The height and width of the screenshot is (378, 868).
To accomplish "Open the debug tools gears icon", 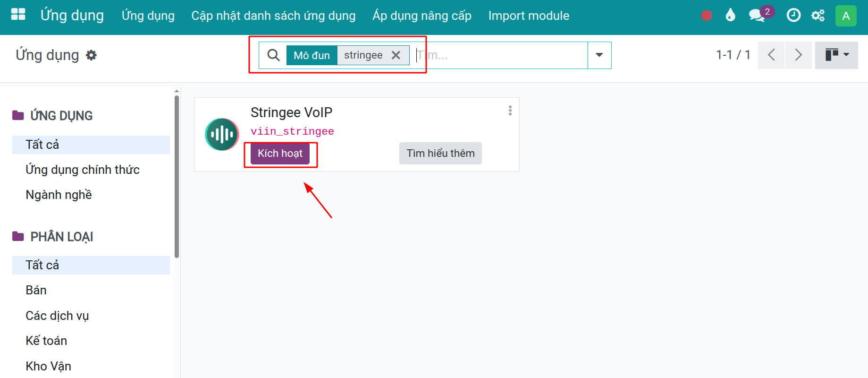I will coord(818,16).
